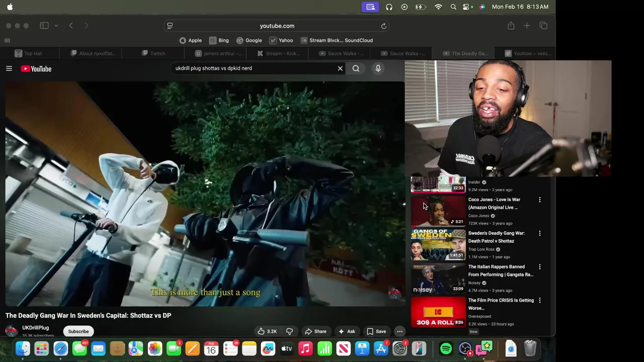Submit search with the magnifier button

pos(356,68)
